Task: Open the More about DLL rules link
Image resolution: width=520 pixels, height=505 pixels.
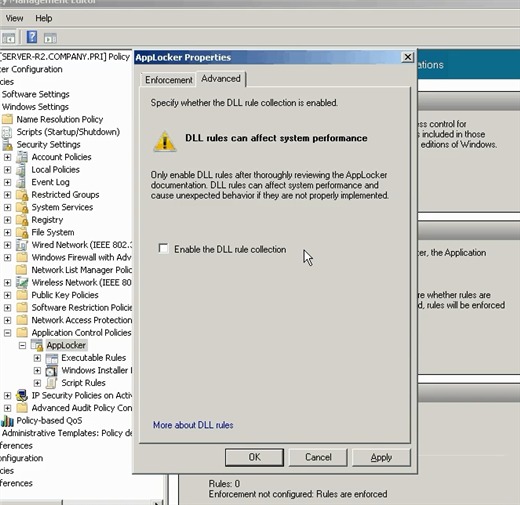Action: (x=193, y=425)
